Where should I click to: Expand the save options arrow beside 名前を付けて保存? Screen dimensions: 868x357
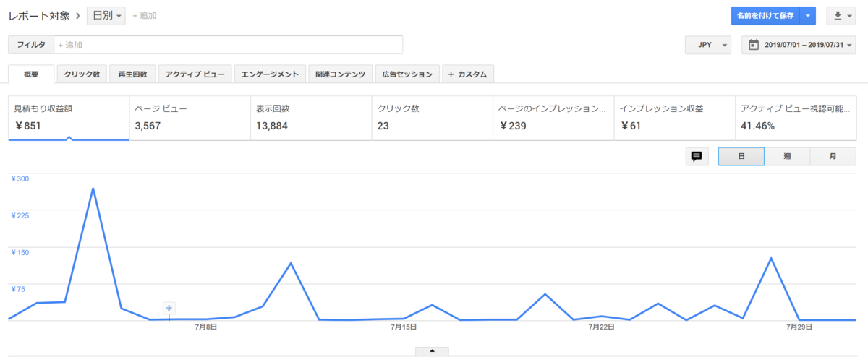(x=809, y=15)
